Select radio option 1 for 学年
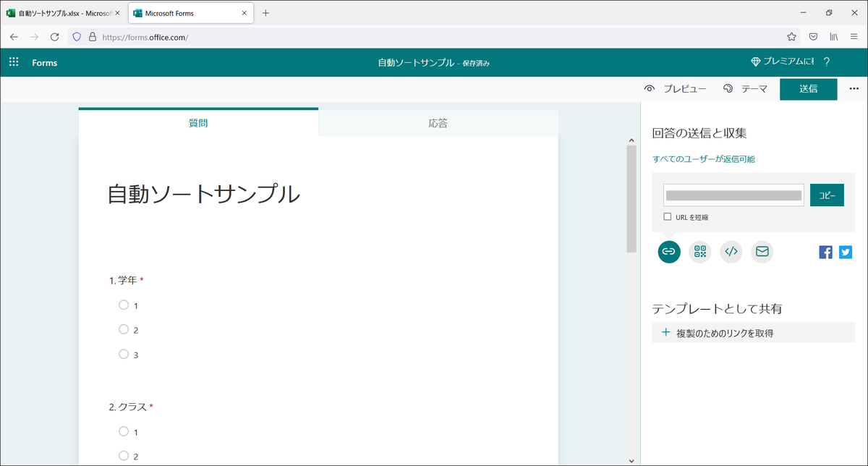 pyautogui.click(x=124, y=305)
